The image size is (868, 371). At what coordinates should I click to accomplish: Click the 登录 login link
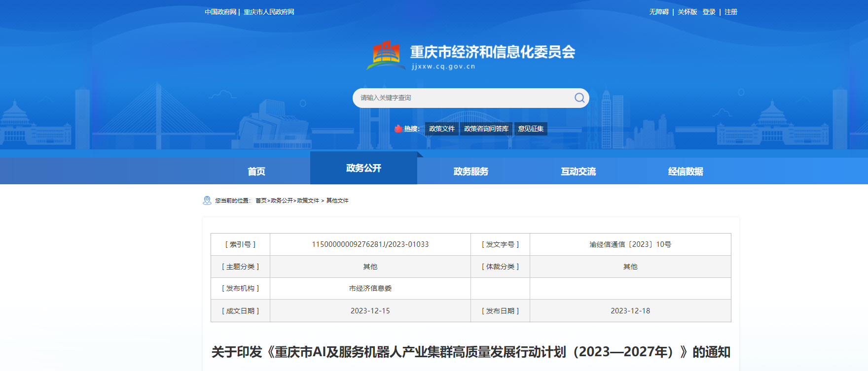coord(709,12)
